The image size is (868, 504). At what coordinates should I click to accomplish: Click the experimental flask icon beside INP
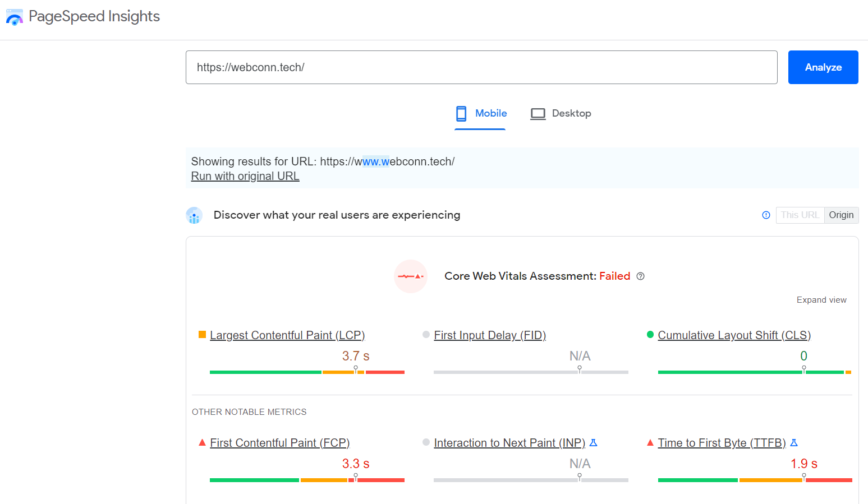(x=594, y=443)
